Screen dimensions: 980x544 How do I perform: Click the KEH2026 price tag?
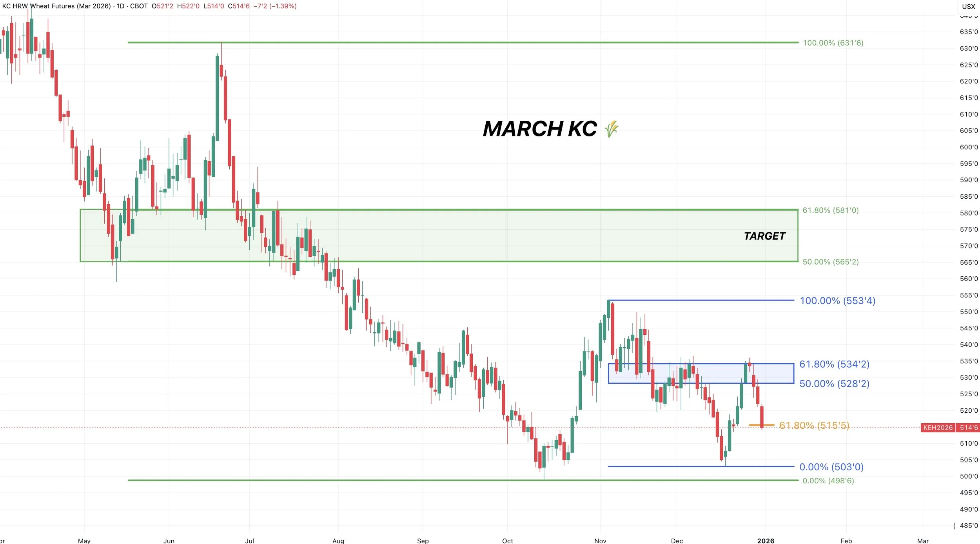937,428
